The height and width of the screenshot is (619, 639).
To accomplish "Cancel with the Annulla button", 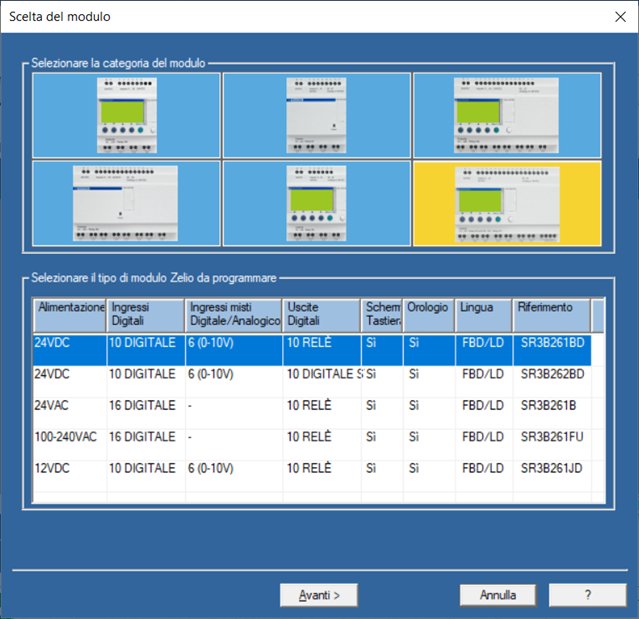I will [498, 595].
